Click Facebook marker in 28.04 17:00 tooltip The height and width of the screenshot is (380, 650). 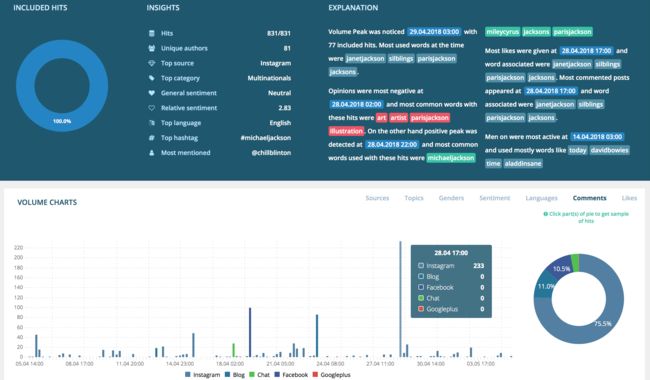click(x=421, y=287)
